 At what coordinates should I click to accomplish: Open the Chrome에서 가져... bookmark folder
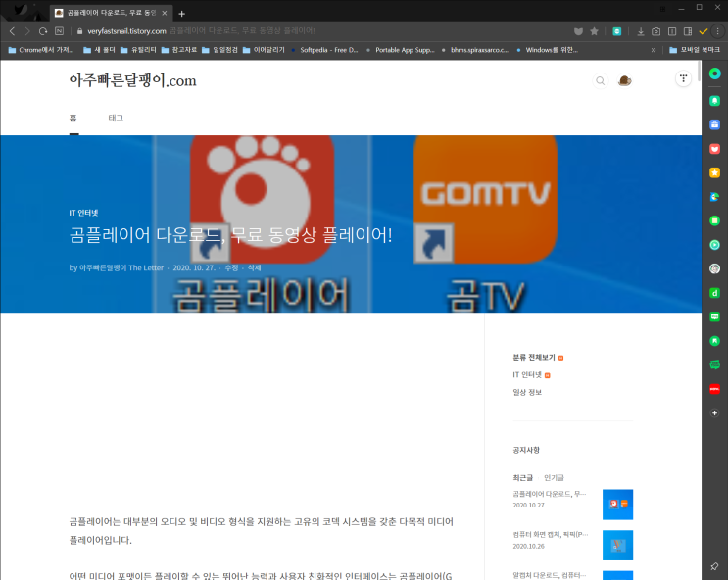point(41,50)
